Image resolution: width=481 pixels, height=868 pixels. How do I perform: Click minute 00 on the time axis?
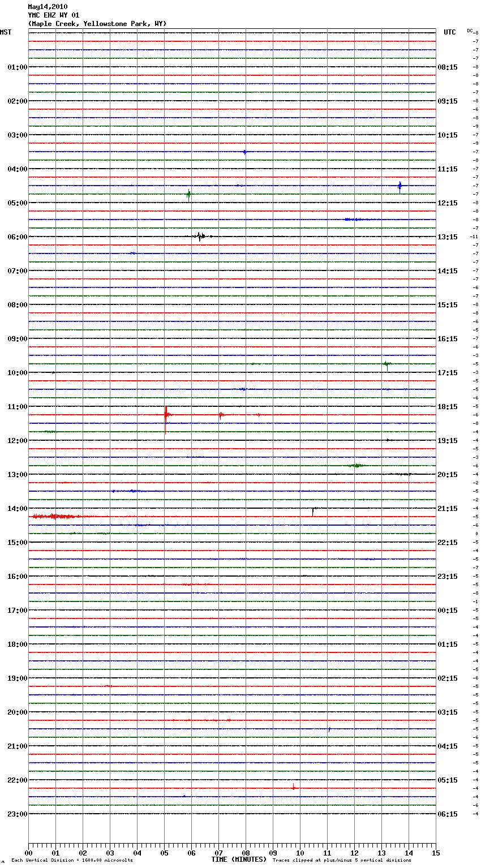pos(28,853)
